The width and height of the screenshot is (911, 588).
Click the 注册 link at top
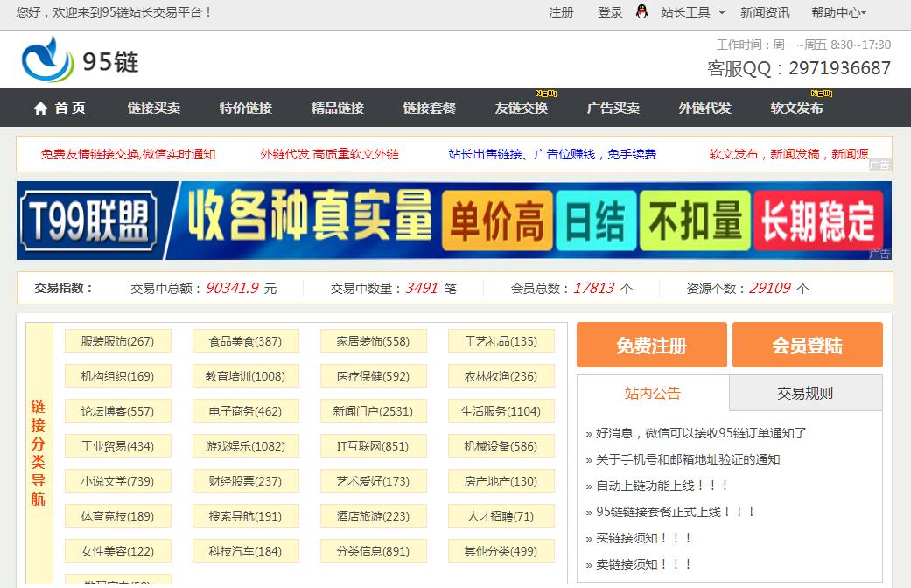[x=561, y=12]
